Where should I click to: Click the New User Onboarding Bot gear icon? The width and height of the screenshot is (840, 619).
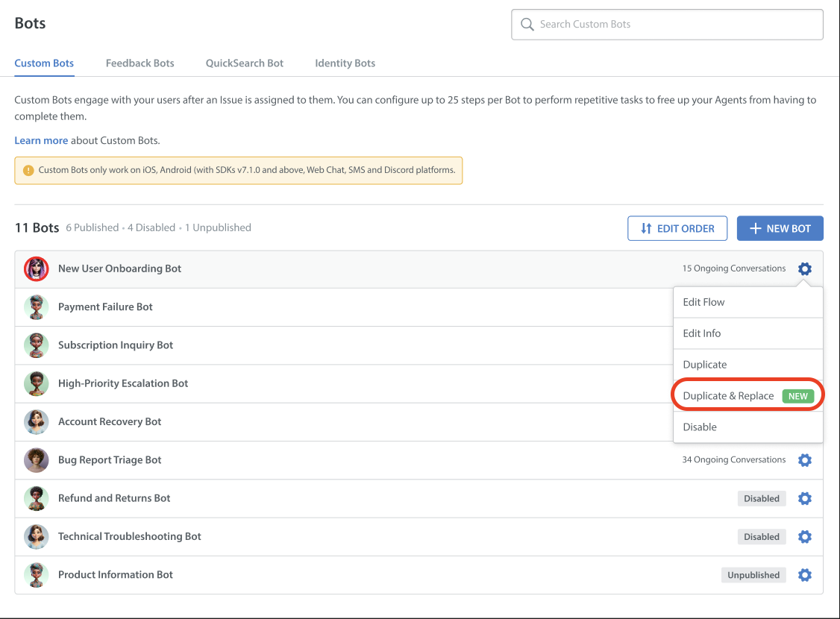pyautogui.click(x=804, y=269)
